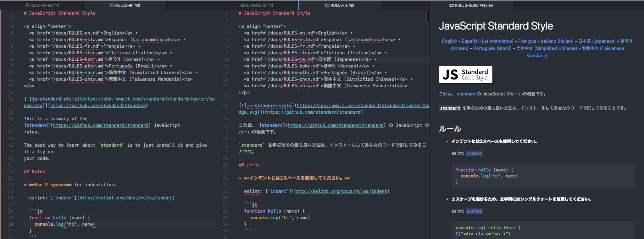Viewport: 644px width, 239px height.
Task: Click the 'function hello (name) {' preview code line
Action: coord(484,170)
